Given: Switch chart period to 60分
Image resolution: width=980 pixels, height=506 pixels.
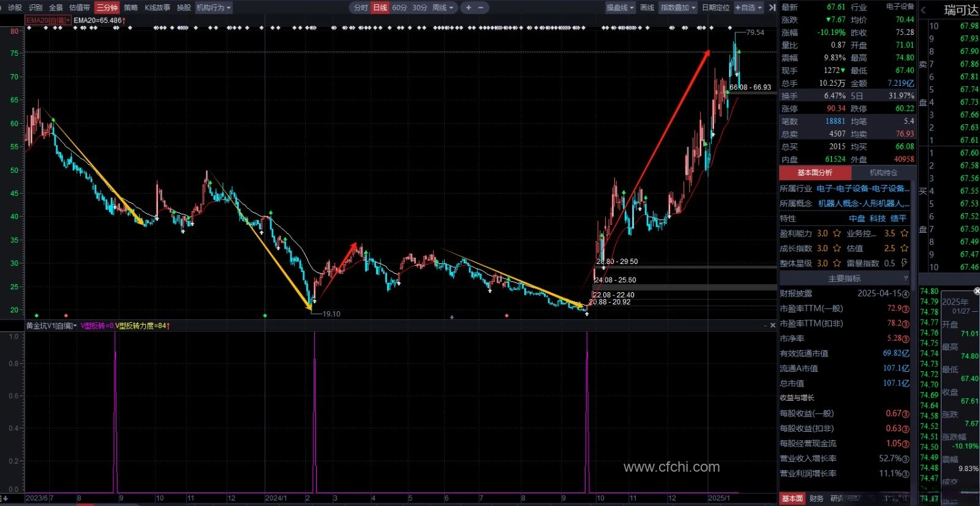Looking at the screenshot, I should 400,7.
